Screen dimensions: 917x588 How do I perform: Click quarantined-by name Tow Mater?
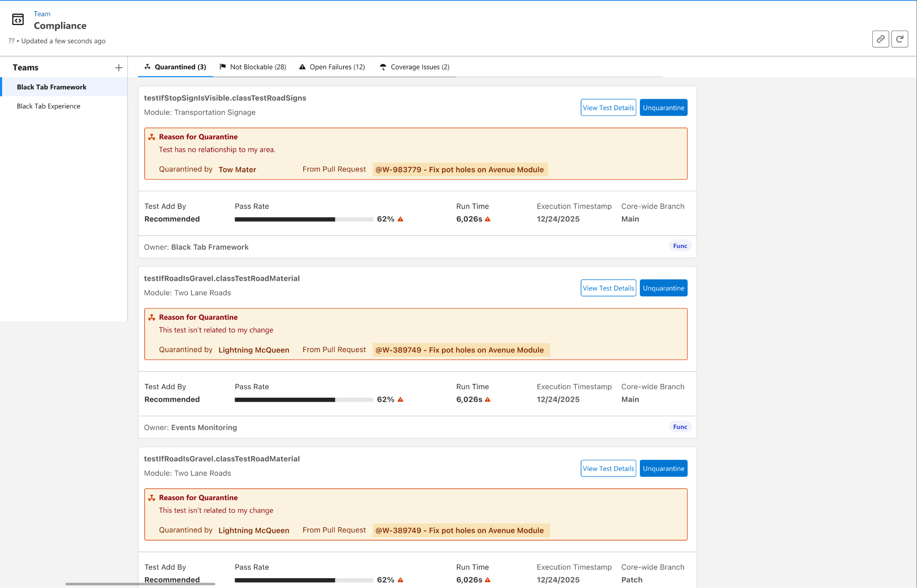237,170
